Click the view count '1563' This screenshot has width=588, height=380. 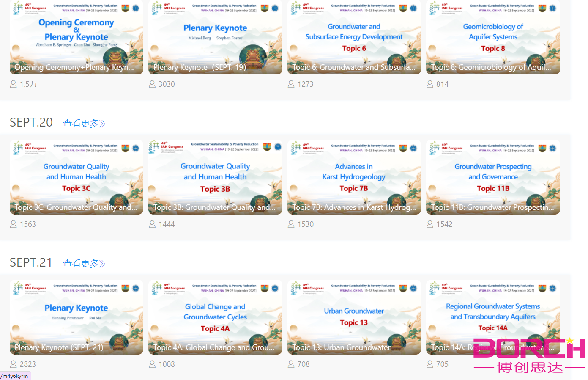[28, 224]
